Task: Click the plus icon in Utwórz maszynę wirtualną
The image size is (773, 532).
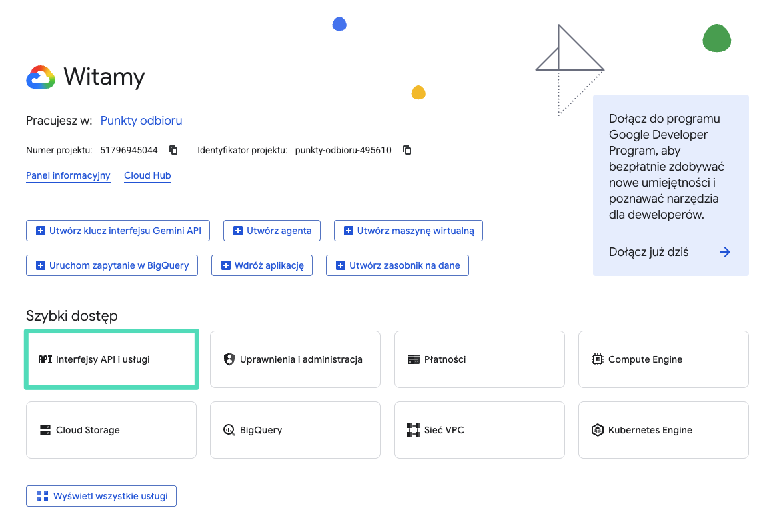Action: (x=349, y=231)
